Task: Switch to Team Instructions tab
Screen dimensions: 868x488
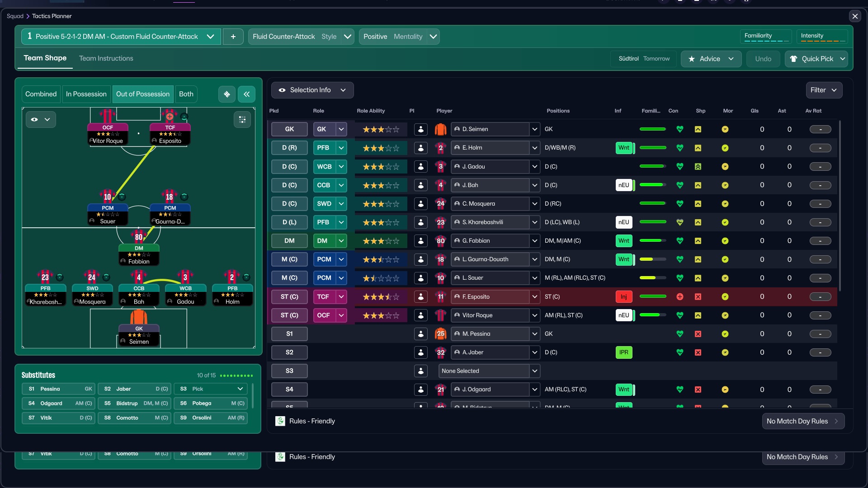Action: point(106,58)
